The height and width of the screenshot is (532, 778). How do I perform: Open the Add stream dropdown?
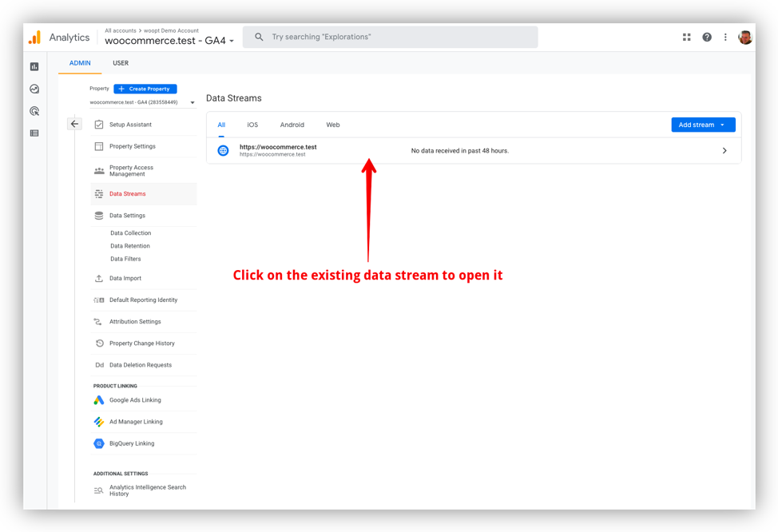(703, 125)
